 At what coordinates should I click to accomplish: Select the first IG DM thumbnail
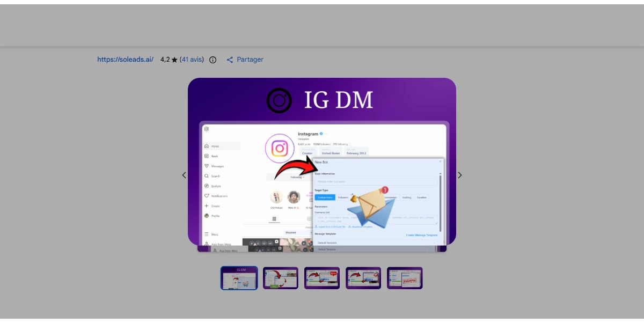tap(239, 278)
